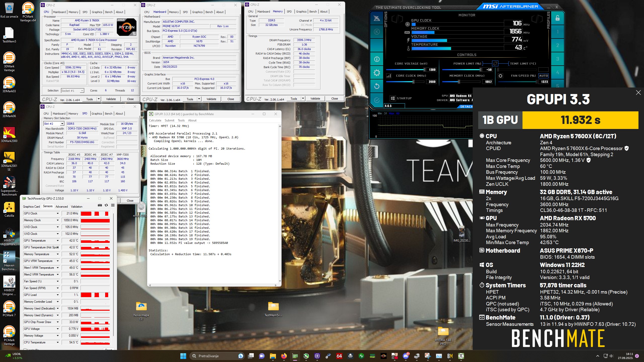This screenshot has width=644, height=362.
Task: Expand Memory Temperature sensor dropdown in GPU-Z
Action: point(58,254)
